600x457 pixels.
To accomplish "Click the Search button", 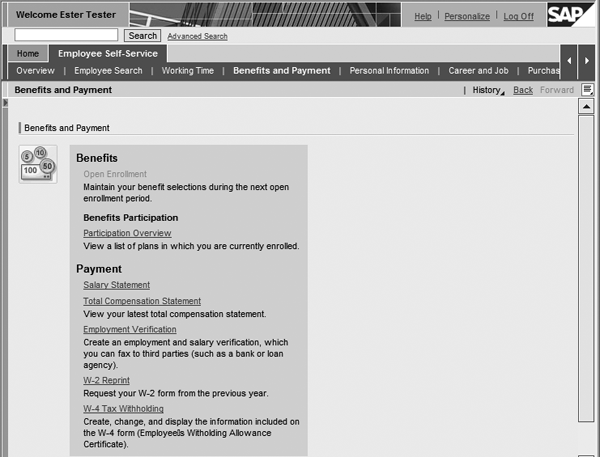I will tap(142, 36).
